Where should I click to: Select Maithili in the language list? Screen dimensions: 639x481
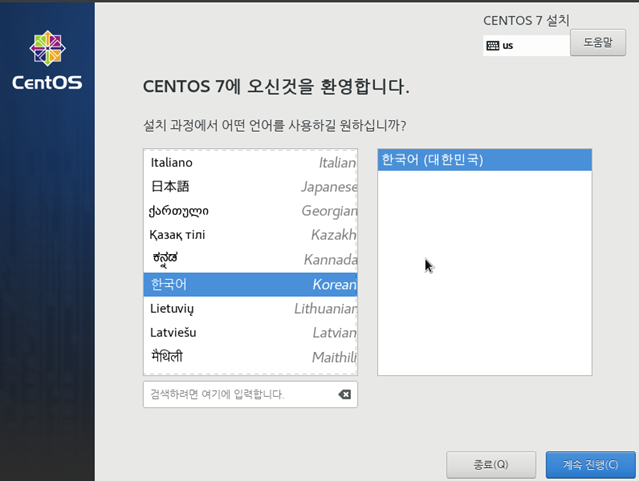point(250,357)
